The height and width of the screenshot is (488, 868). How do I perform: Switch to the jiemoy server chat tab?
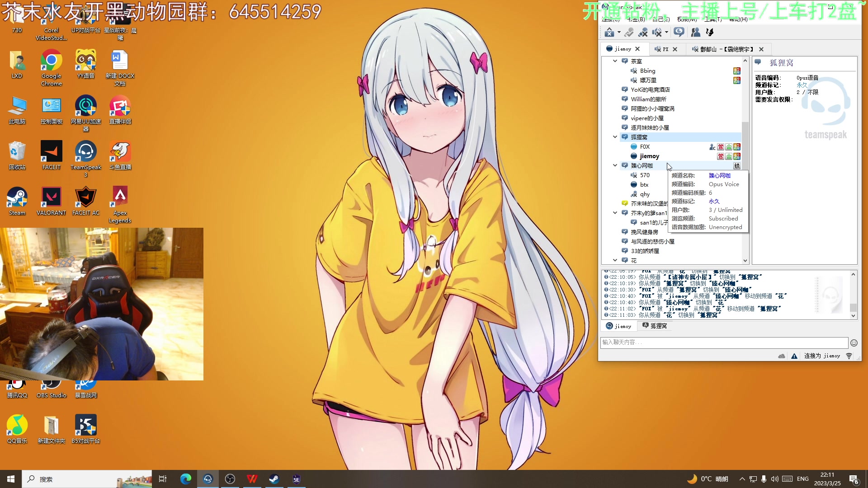[x=618, y=326]
